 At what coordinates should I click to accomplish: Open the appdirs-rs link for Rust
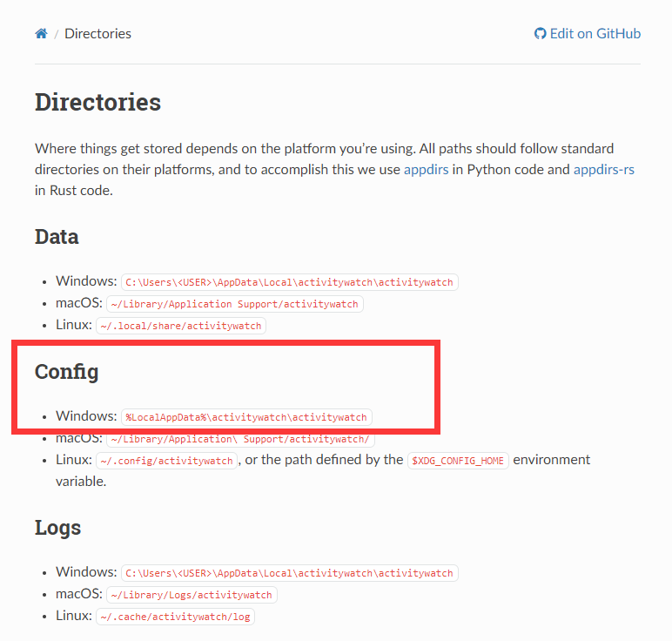[603, 169]
